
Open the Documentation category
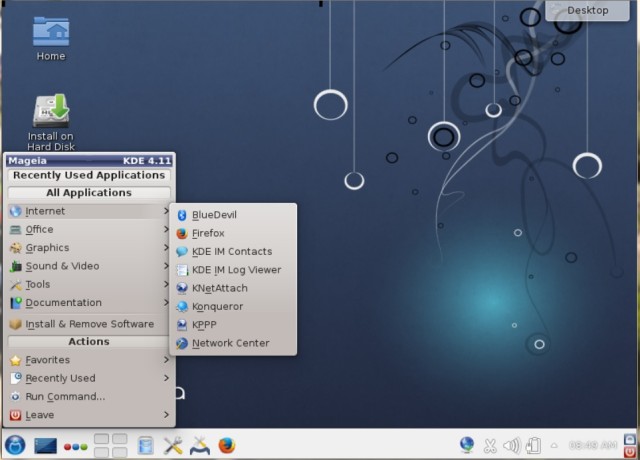(x=89, y=303)
